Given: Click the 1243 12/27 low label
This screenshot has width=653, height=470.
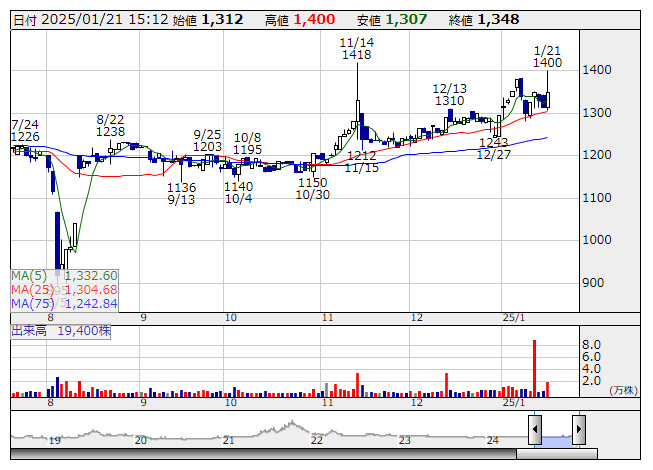Looking at the screenshot, I should pyautogui.click(x=493, y=149).
